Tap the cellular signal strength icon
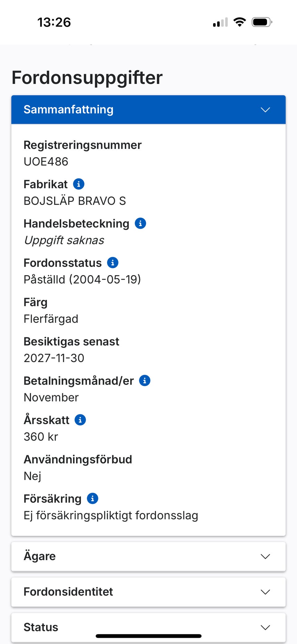Image resolution: width=297 pixels, height=644 pixels. (x=220, y=22)
